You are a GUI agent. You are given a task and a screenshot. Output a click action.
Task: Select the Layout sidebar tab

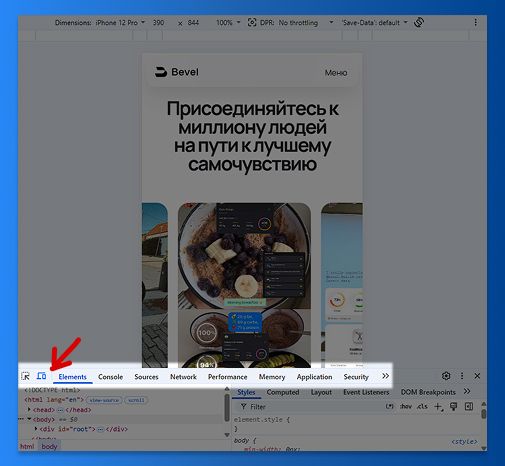click(x=321, y=392)
